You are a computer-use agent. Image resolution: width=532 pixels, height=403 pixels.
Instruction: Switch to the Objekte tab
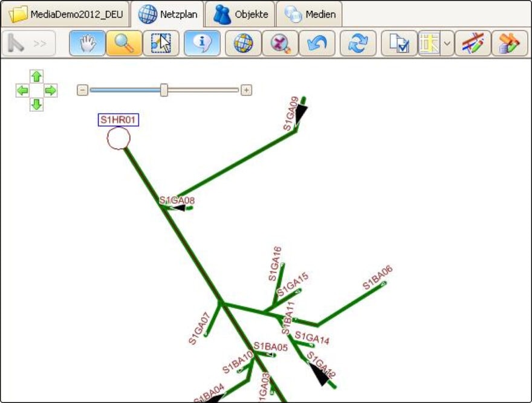pos(240,15)
